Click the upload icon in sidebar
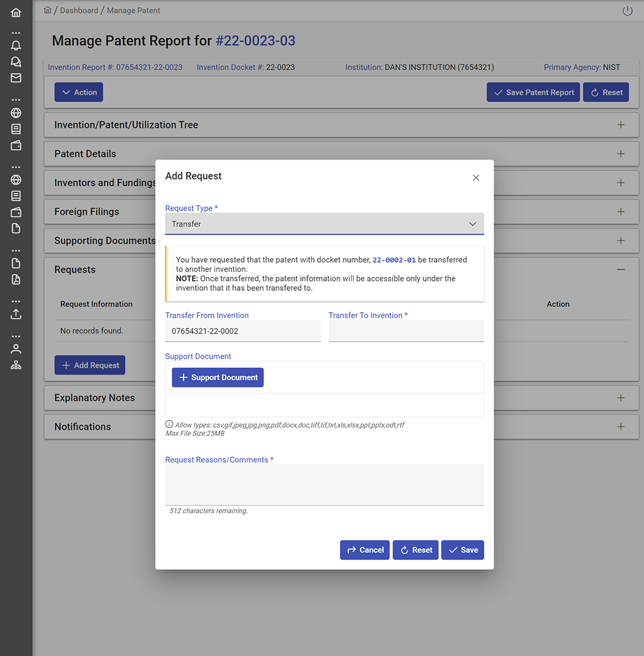644x656 pixels. tap(16, 314)
